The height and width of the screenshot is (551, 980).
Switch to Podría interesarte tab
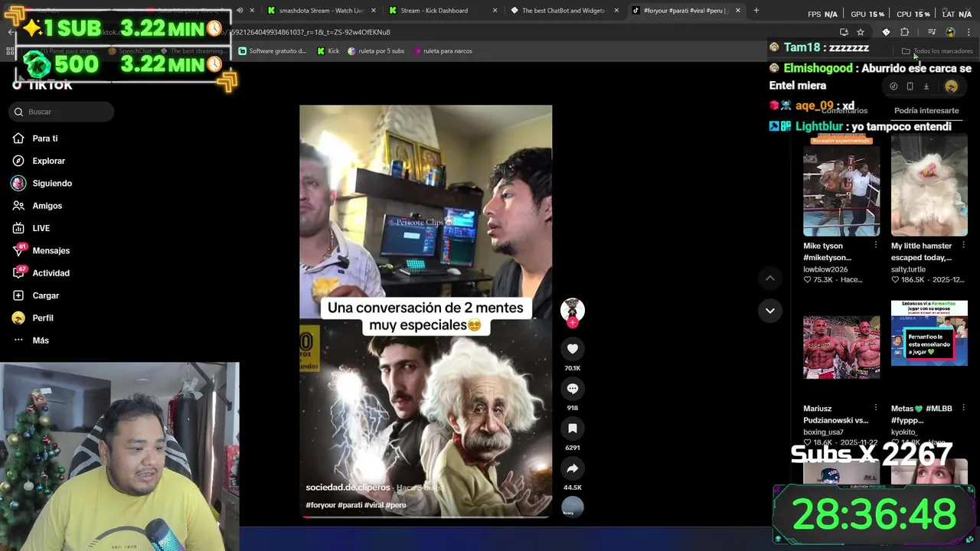tap(926, 111)
